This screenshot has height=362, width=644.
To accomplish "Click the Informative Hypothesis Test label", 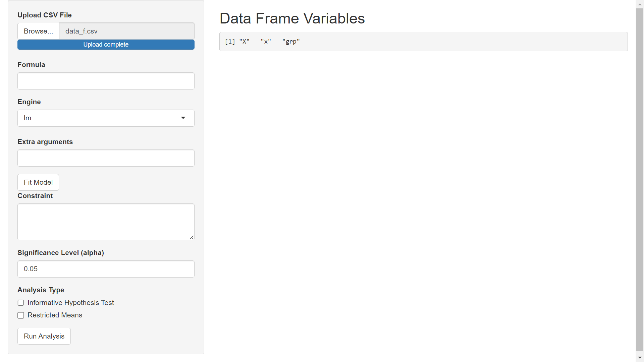I will (x=71, y=303).
